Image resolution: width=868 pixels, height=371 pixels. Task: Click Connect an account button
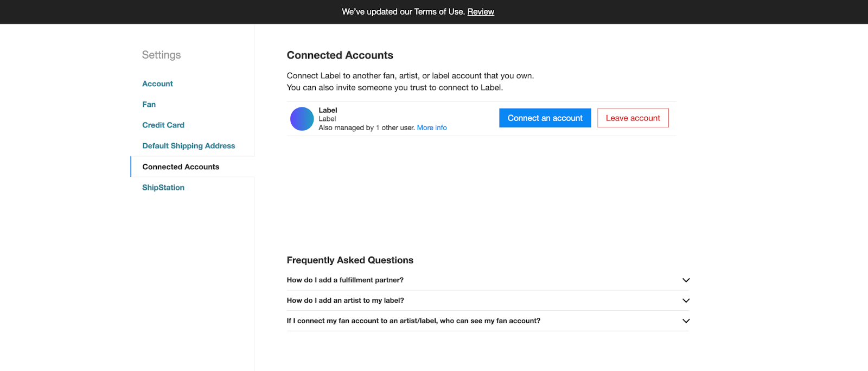pyautogui.click(x=545, y=118)
